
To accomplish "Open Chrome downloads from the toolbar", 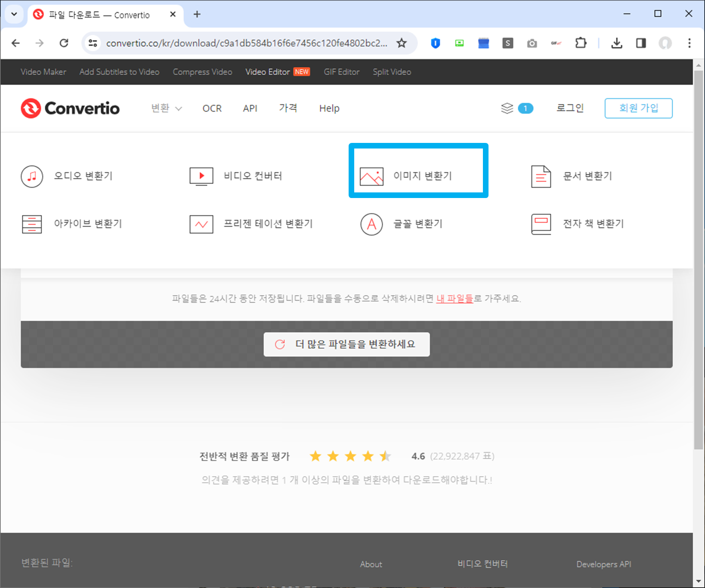I will pyautogui.click(x=617, y=43).
